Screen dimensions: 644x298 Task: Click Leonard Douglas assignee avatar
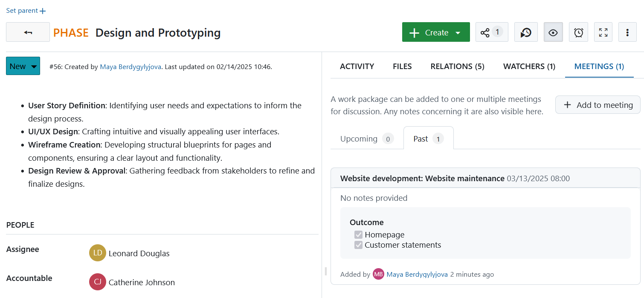[x=97, y=253]
